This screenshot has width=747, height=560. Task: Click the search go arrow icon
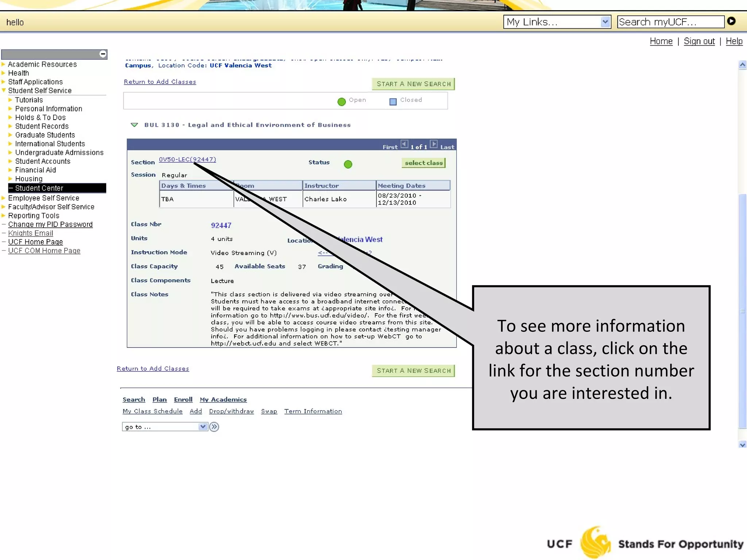tap(731, 21)
